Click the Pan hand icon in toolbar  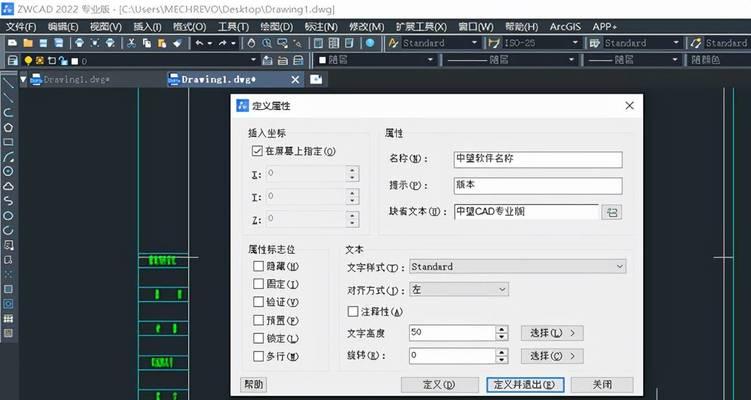(x=251, y=43)
